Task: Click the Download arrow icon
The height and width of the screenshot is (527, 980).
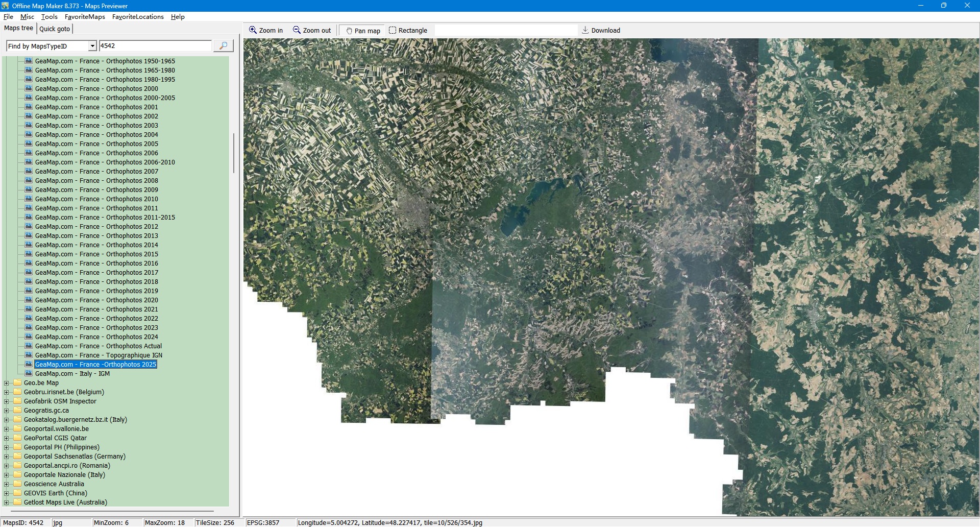Action: tap(585, 30)
